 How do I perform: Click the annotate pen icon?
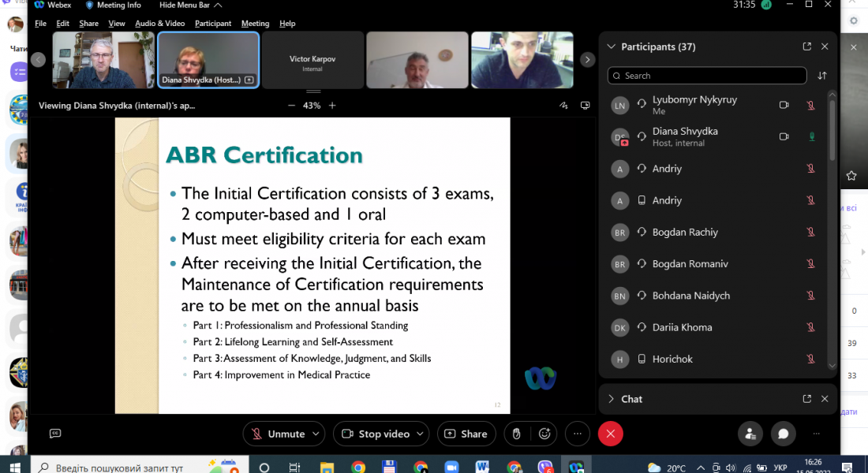click(x=563, y=105)
